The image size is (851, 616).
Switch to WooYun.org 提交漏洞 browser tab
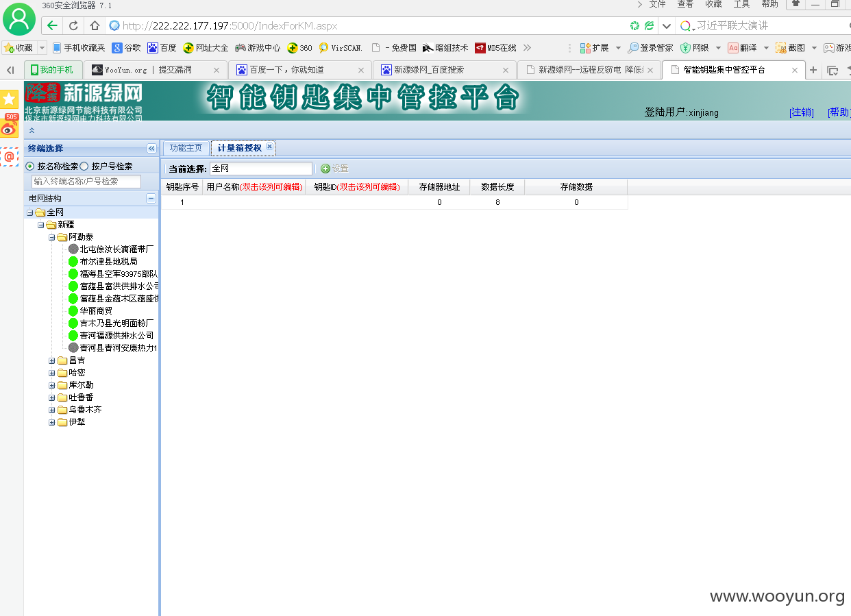[156, 70]
